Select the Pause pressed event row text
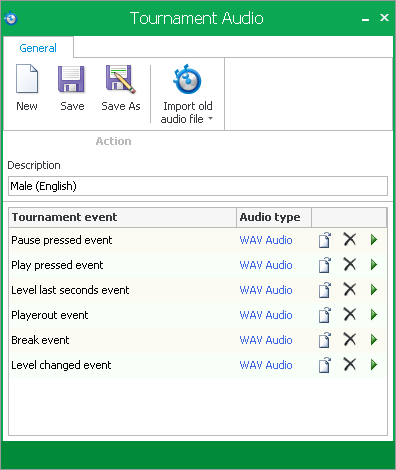This screenshot has height=470, width=396. point(62,240)
